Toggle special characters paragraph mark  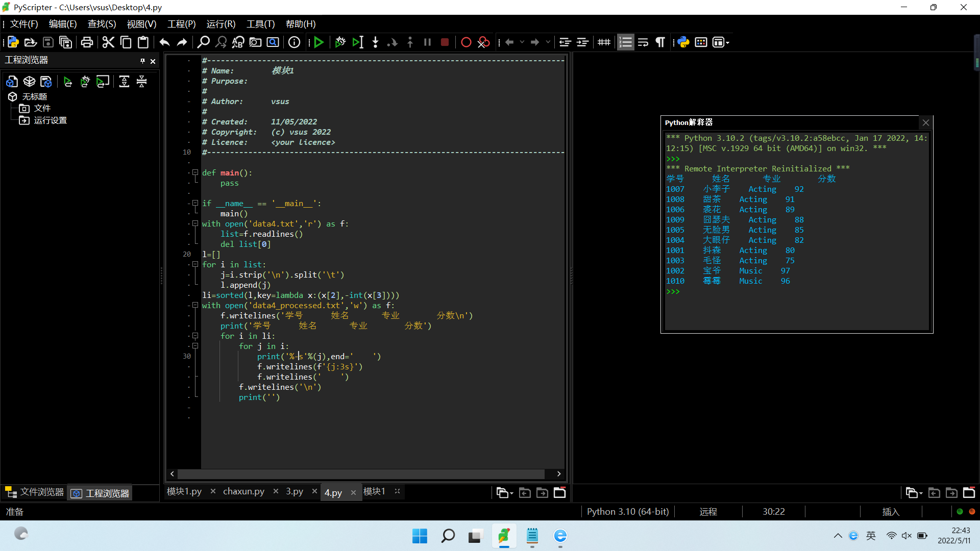pyautogui.click(x=660, y=42)
